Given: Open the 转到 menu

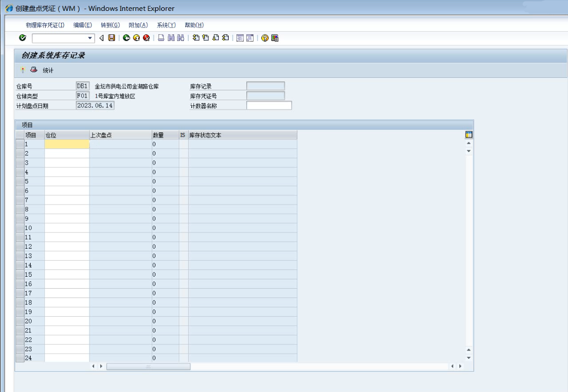Looking at the screenshot, I should 110,25.
